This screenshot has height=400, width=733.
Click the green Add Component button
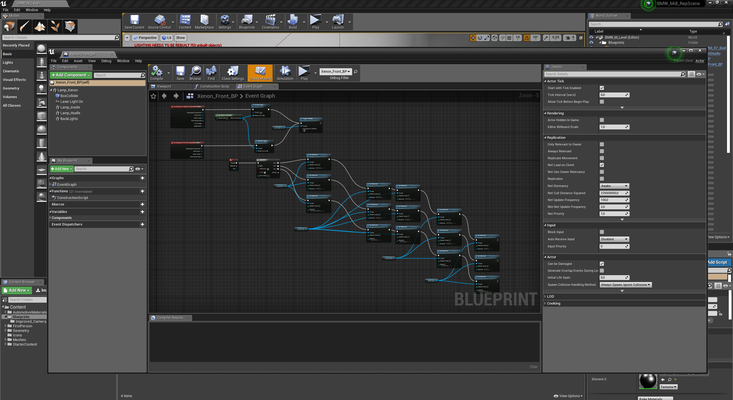(72, 75)
